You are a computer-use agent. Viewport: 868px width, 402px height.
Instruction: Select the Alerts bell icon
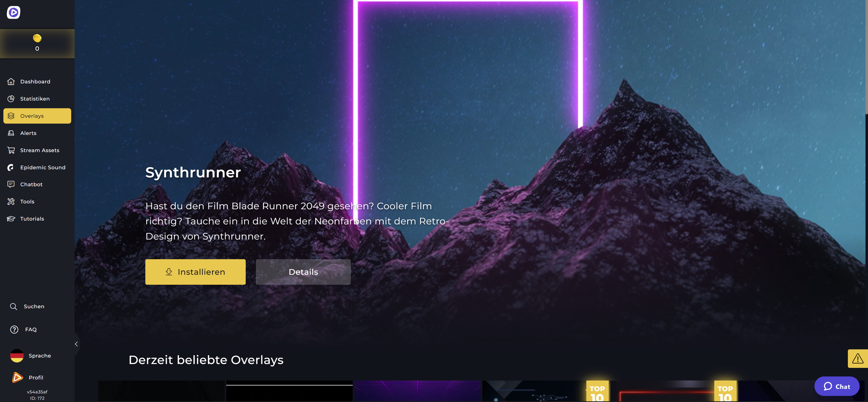[11, 133]
